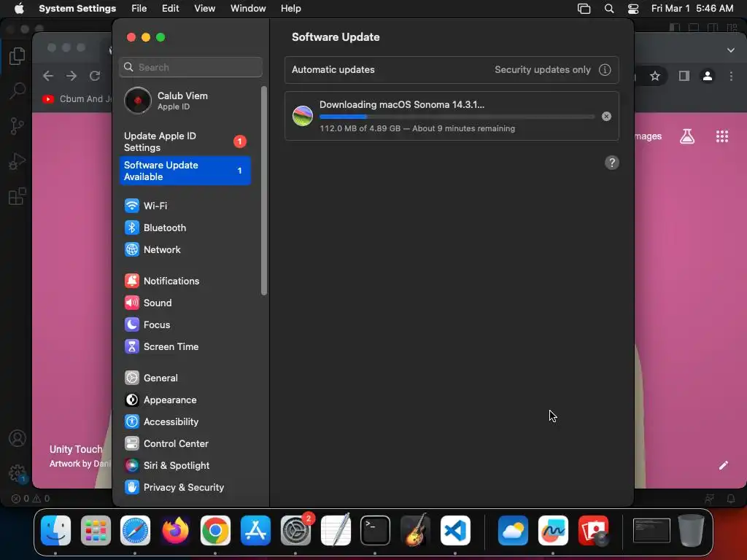747x560 pixels.
Task: Open the View menu
Action: point(204,9)
